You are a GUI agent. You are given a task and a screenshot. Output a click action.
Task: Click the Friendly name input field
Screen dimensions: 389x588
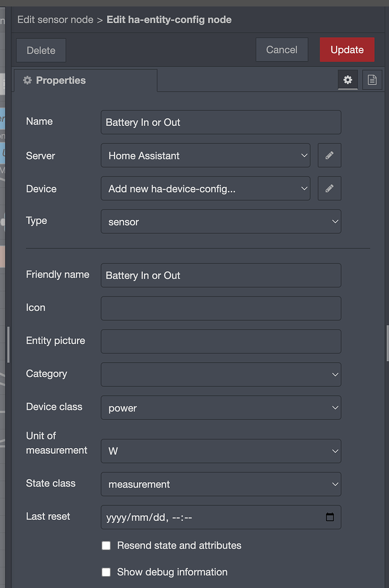click(221, 275)
